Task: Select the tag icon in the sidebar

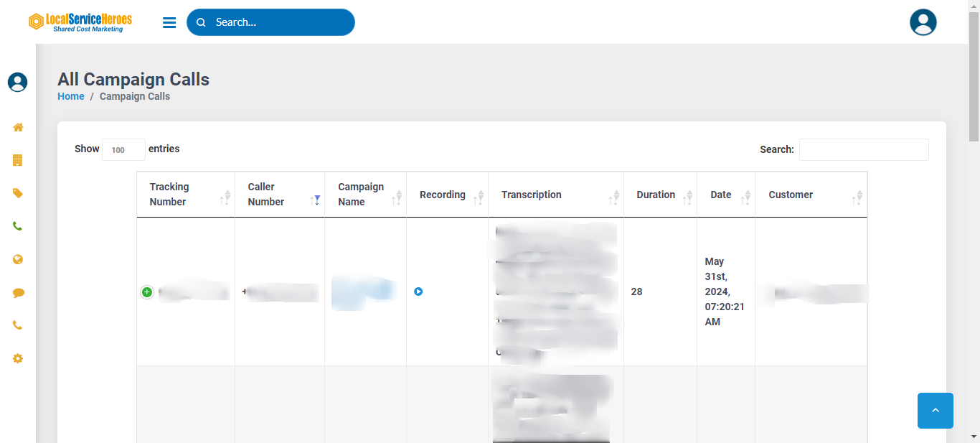Action: (18, 193)
